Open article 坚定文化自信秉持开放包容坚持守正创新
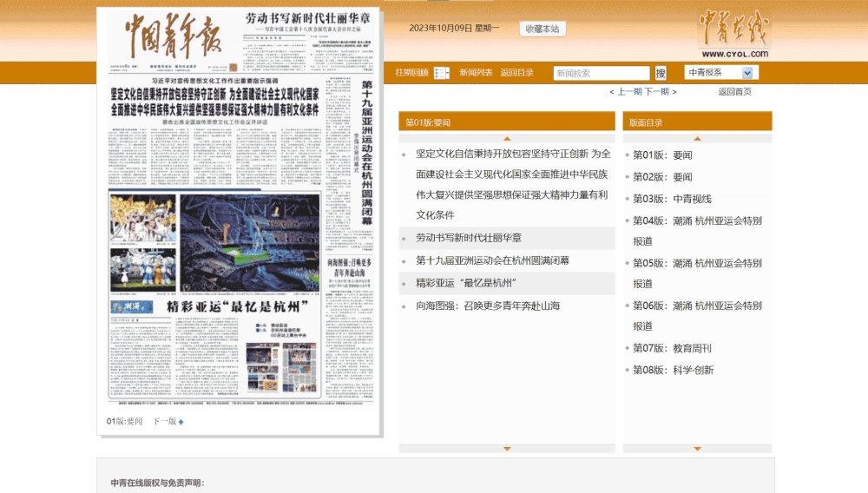This screenshot has height=493, width=868. click(513, 184)
